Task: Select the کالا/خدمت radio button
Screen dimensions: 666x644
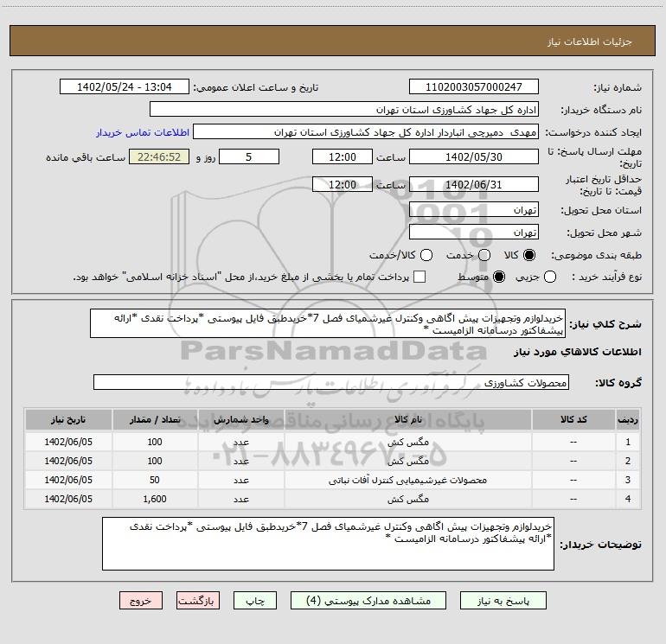Action: pos(426,255)
